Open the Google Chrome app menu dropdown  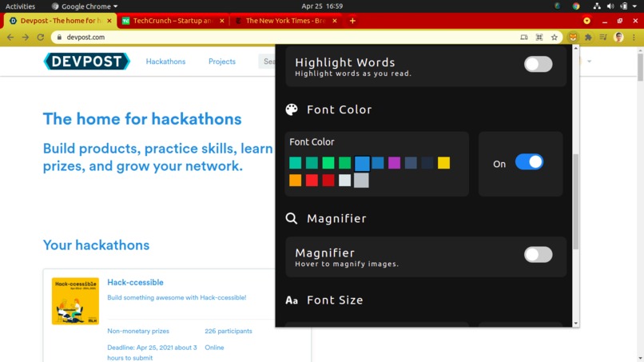pyautogui.click(x=84, y=6)
